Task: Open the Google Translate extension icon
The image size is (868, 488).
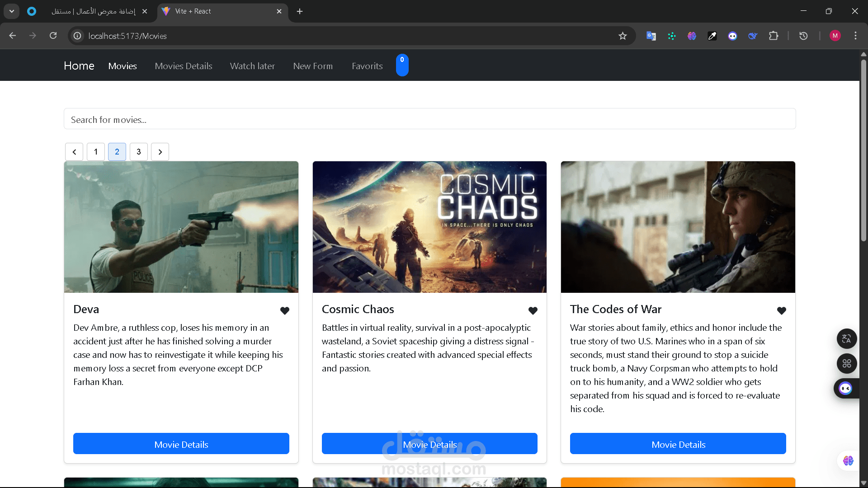Action: coord(651,36)
